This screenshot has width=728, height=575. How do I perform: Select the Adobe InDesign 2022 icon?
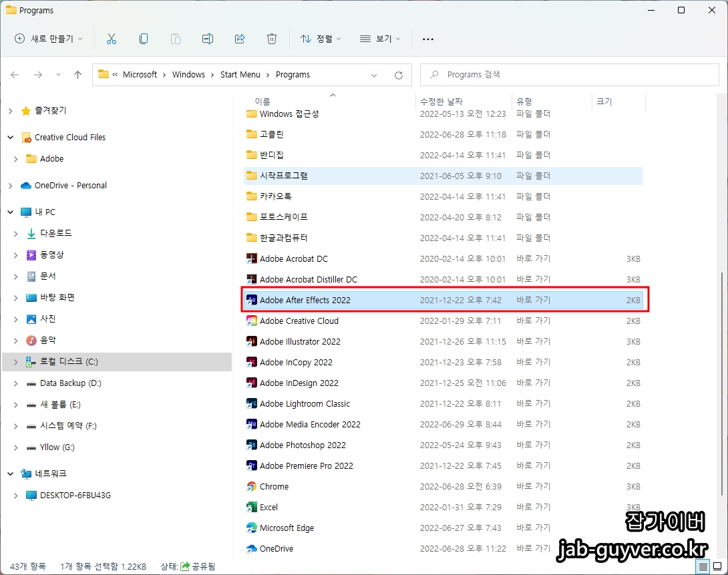click(251, 383)
